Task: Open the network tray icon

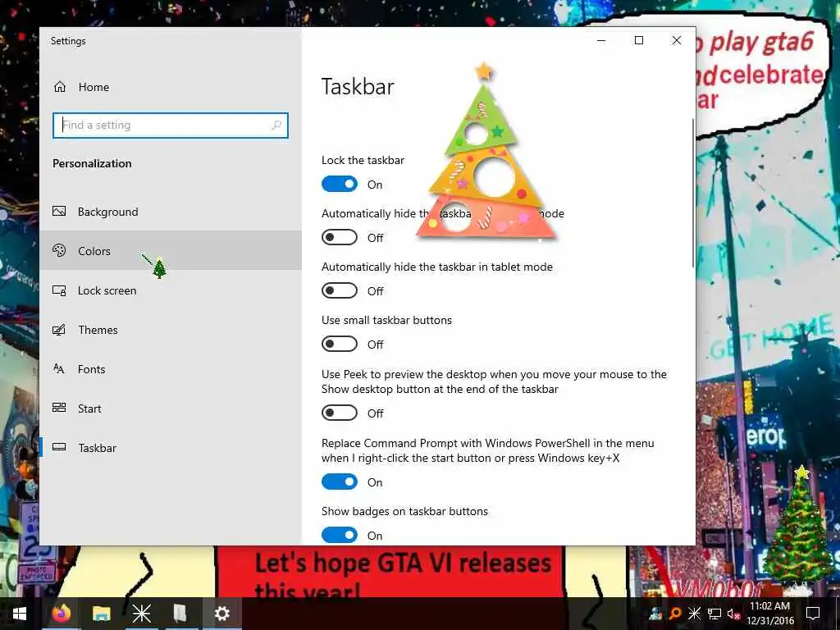Action: [x=714, y=614]
